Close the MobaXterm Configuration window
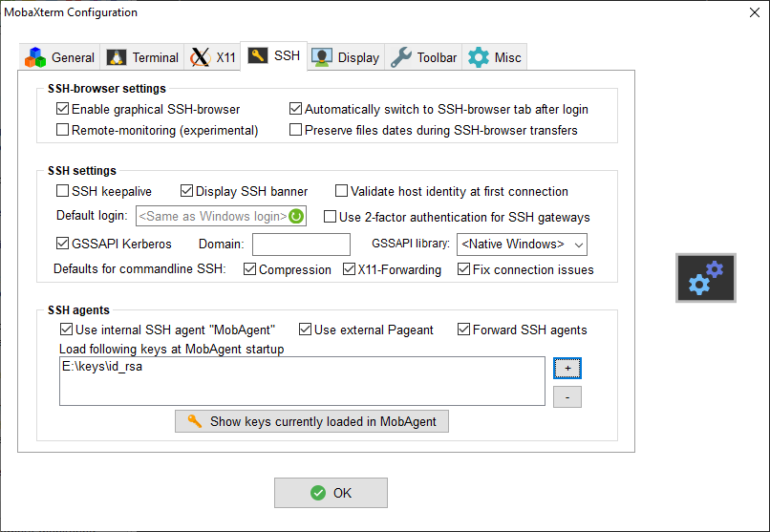 click(755, 12)
